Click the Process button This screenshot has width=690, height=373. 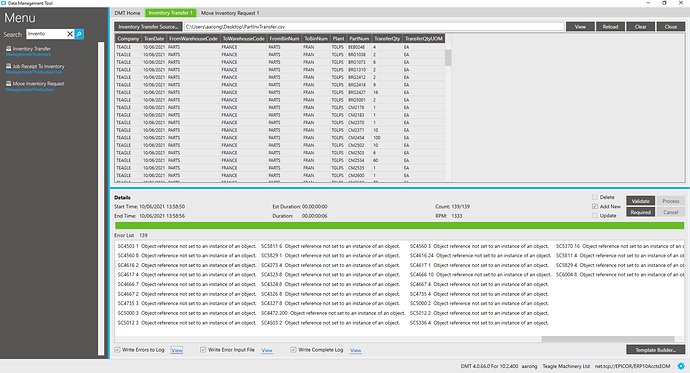(x=671, y=201)
